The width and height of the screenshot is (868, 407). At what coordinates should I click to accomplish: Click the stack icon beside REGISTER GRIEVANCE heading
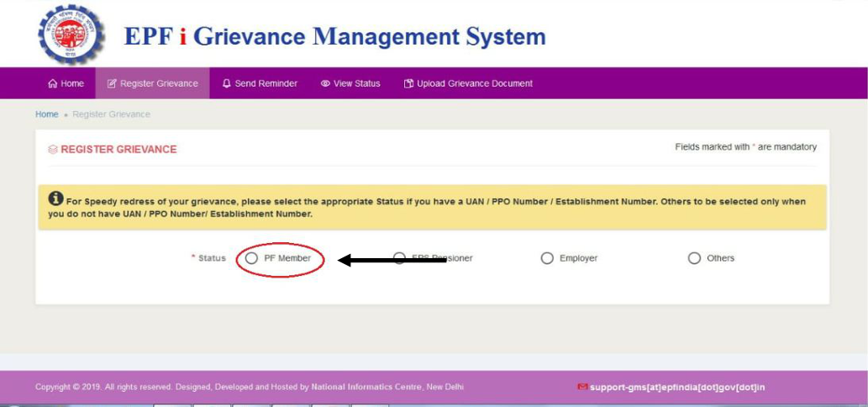tap(53, 150)
